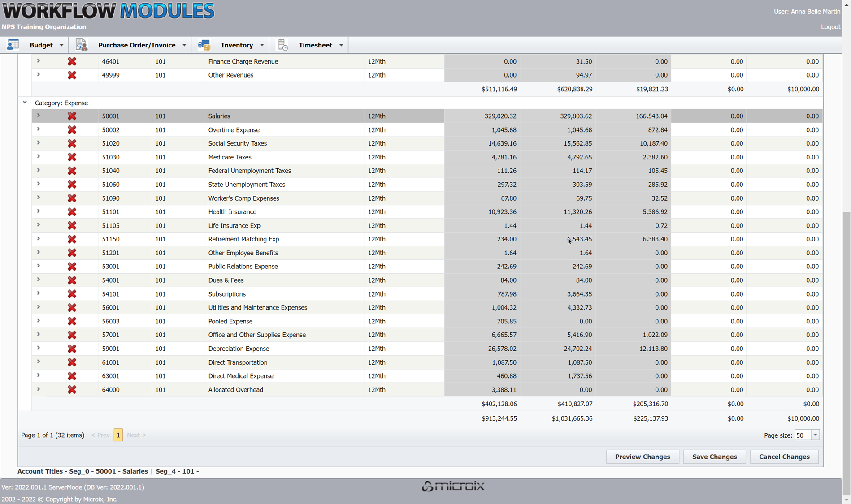Screen dimensions: 851x504
Task: Expand the Overtime Expense row details
Action: coord(39,129)
